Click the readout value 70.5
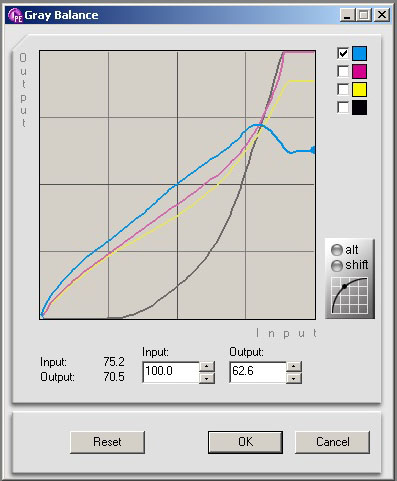This screenshot has width=397, height=481. pyautogui.click(x=114, y=377)
